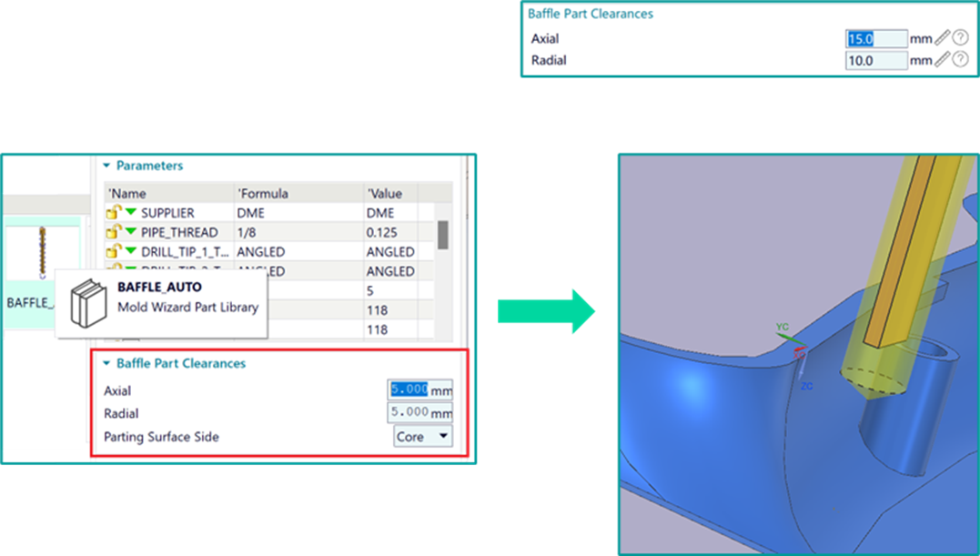The height and width of the screenshot is (556, 980).
Task: Click the Axial field showing 5.000
Action: click(x=409, y=390)
